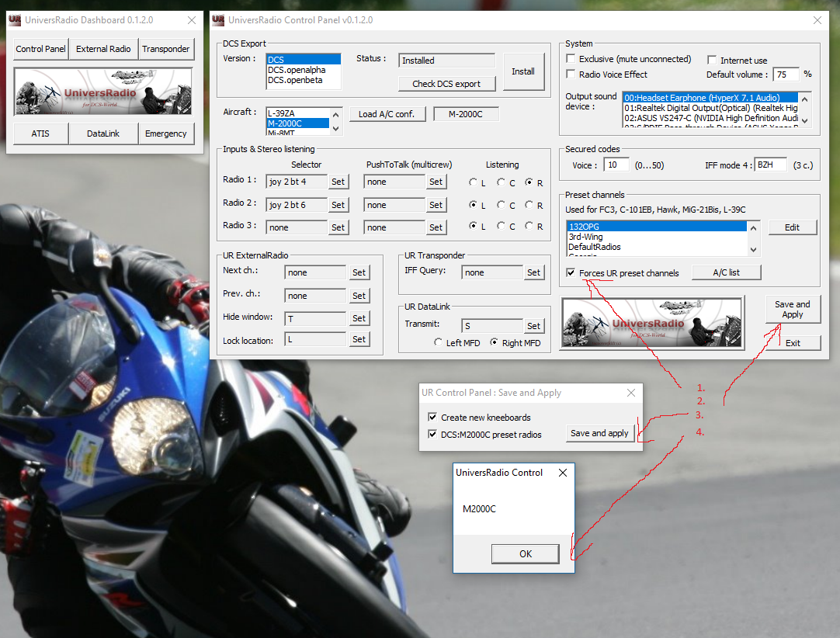This screenshot has height=638, width=840.
Task: Click Check DCS export
Action: [x=446, y=84]
